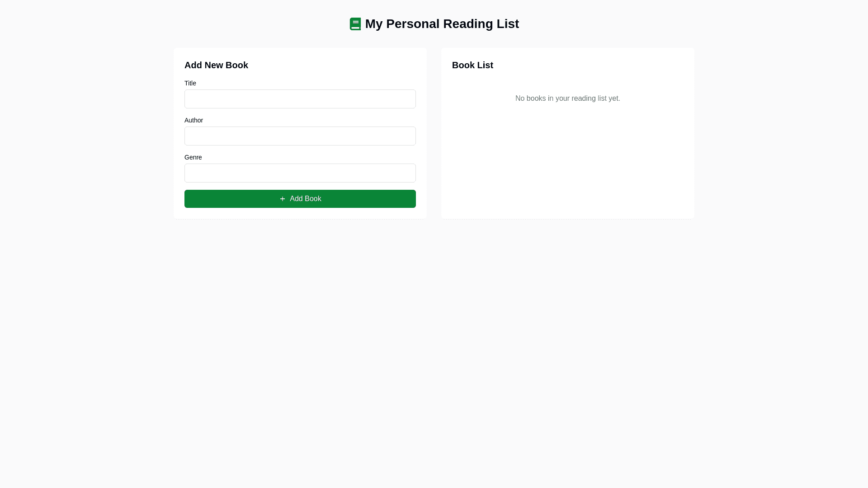Click the "No books in your reading list yet" message
This screenshot has width=868, height=488.
(x=567, y=99)
